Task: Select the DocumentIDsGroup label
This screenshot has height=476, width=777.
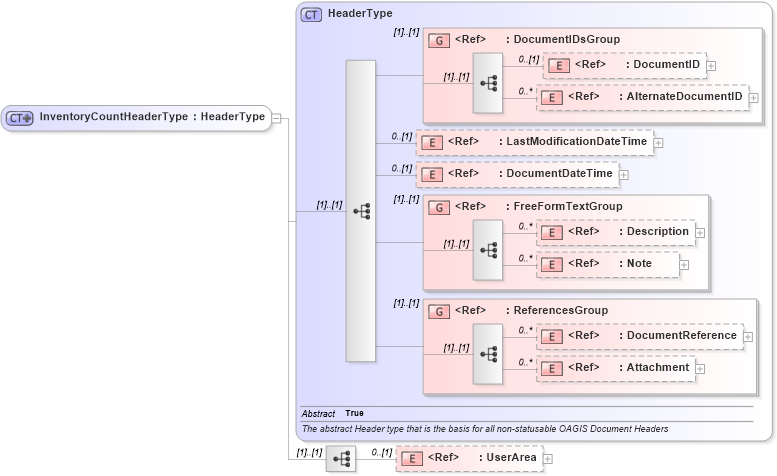Action: click(x=566, y=39)
